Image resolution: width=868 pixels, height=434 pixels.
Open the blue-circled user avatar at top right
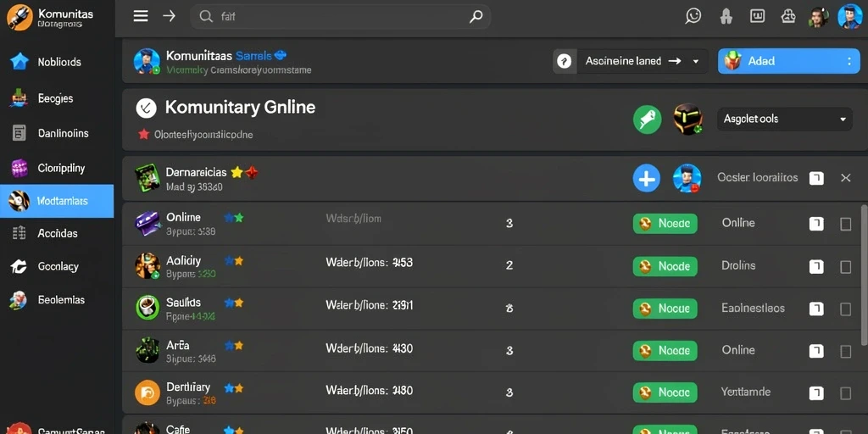pyautogui.click(x=849, y=16)
